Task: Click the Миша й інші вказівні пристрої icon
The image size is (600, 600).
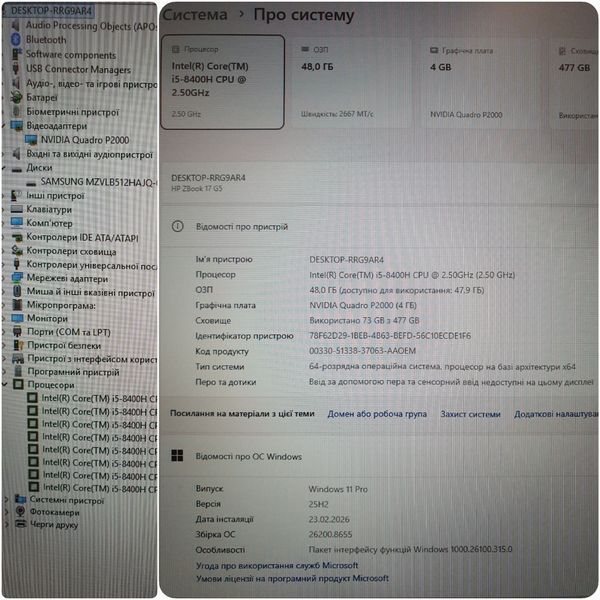Action: 17,292
